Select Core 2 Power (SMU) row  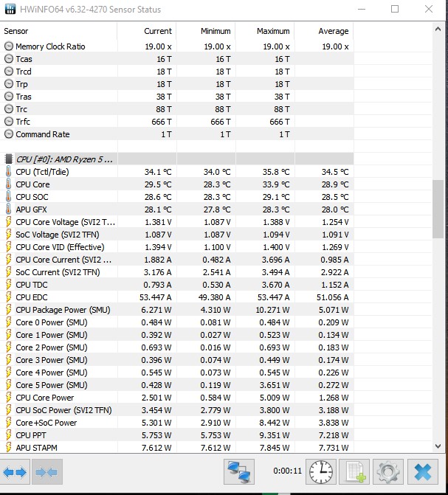tap(176, 347)
